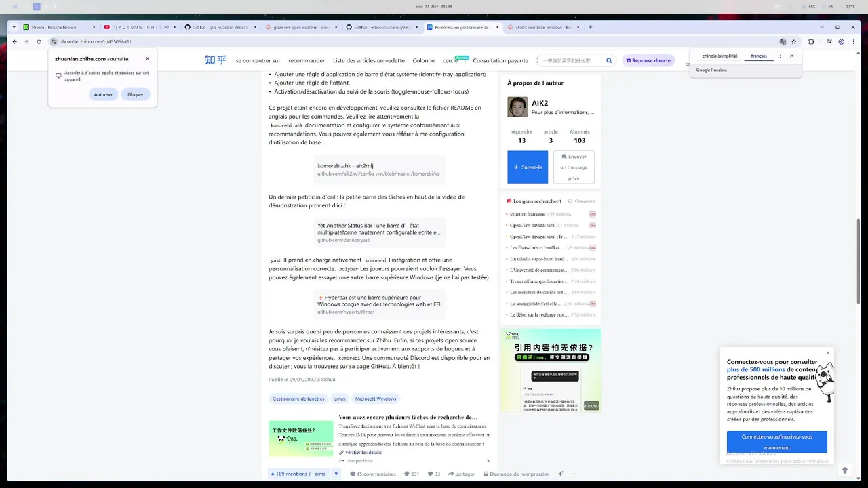The width and height of the screenshot is (868, 488).
Task: Close the login prompt popup at bottom right
Action: pos(828,353)
